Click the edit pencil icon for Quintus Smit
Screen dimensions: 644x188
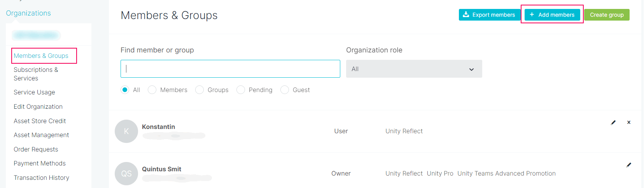pos(629,165)
